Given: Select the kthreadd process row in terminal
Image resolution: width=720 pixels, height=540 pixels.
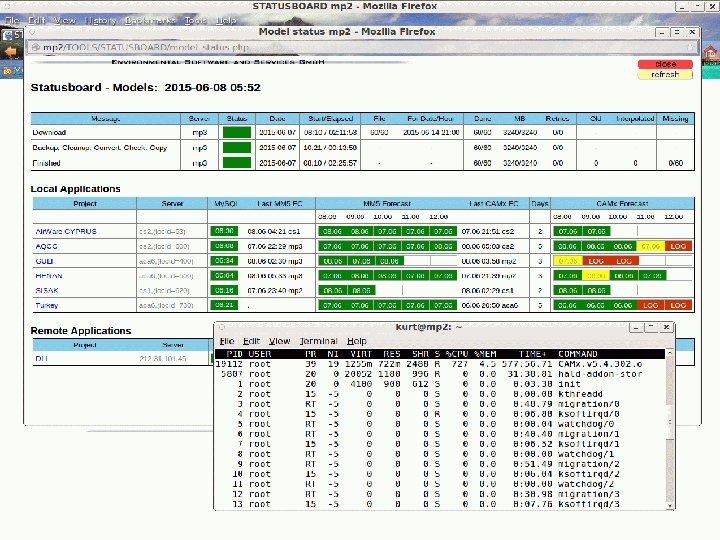Looking at the screenshot, I should 439,394.
